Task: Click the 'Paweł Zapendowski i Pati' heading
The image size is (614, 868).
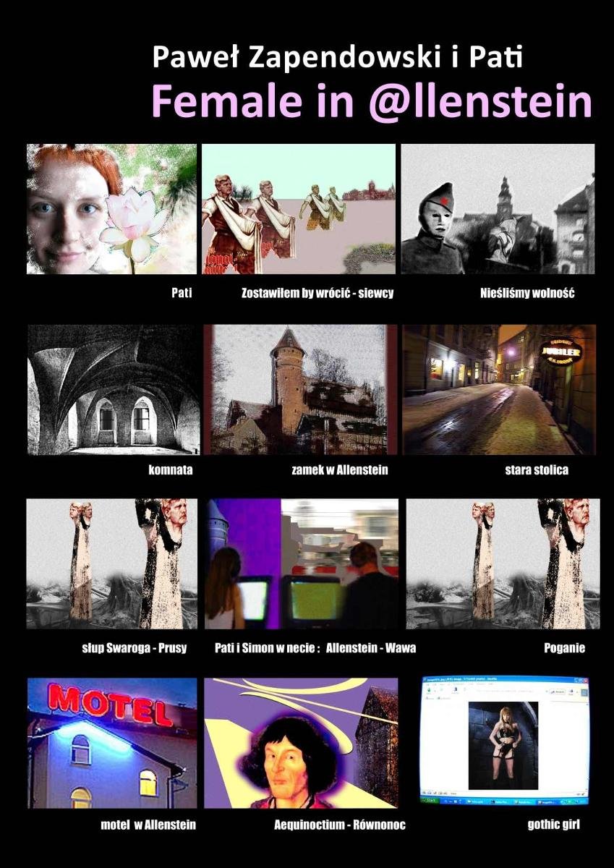Action: (337, 57)
